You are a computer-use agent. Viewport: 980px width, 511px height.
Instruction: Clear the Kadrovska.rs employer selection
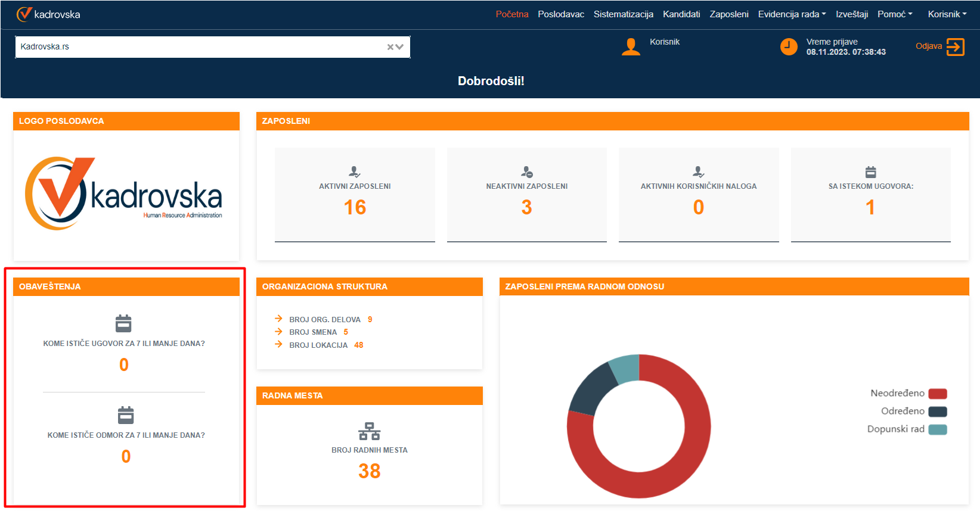(390, 47)
